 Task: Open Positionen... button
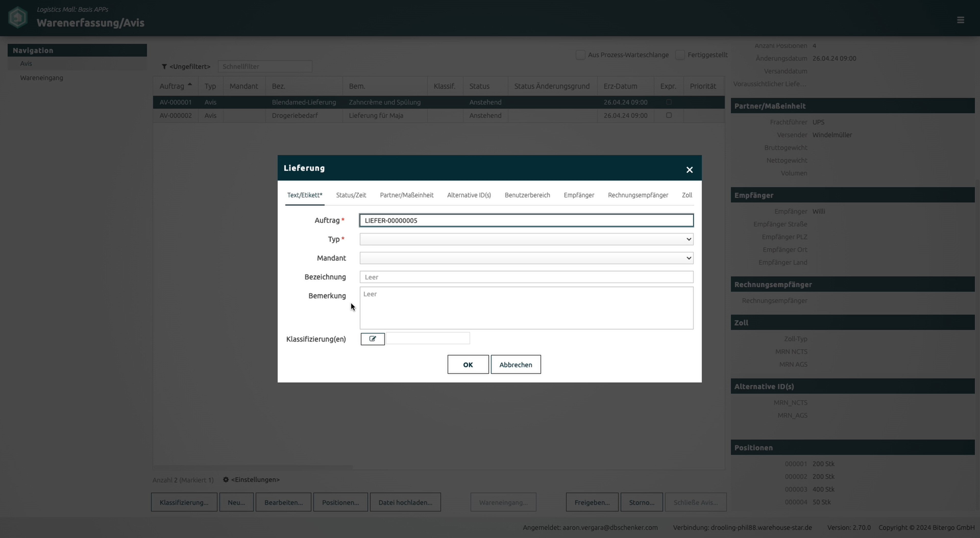340,502
